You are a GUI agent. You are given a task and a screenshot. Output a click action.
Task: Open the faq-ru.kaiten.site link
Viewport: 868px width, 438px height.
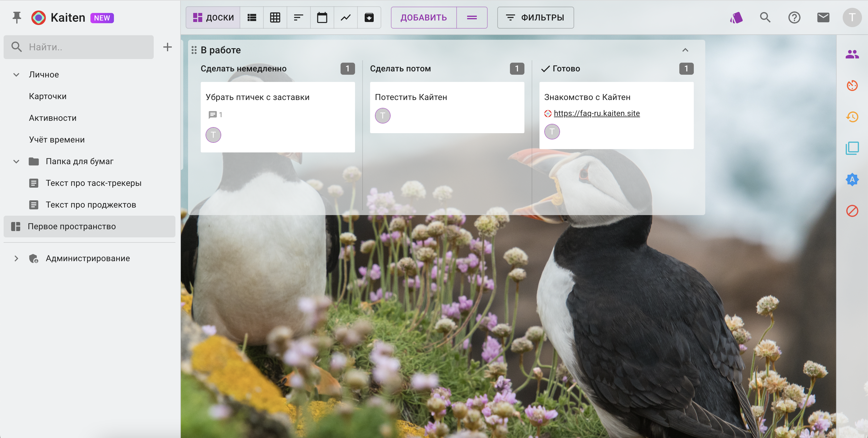coord(596,114)
